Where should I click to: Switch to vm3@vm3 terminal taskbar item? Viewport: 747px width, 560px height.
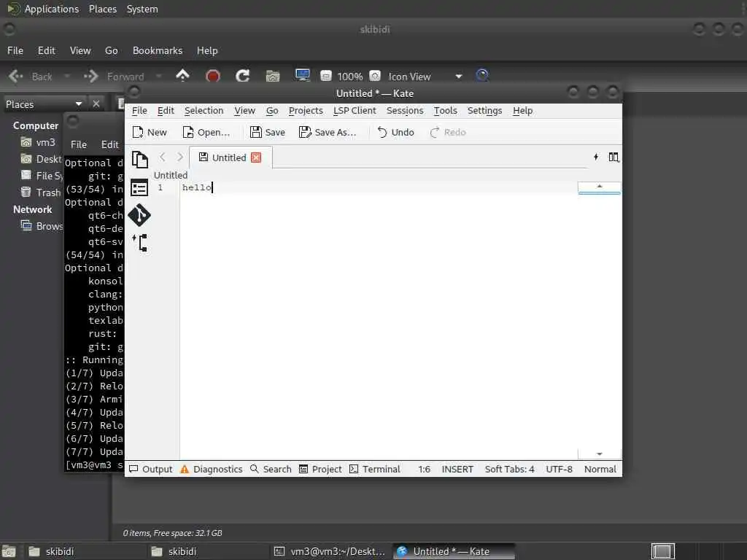coord(330,551)
